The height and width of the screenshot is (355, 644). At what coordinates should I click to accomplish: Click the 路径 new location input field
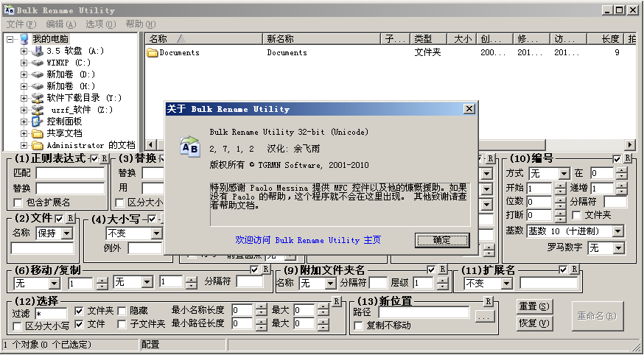pos(424,312)
